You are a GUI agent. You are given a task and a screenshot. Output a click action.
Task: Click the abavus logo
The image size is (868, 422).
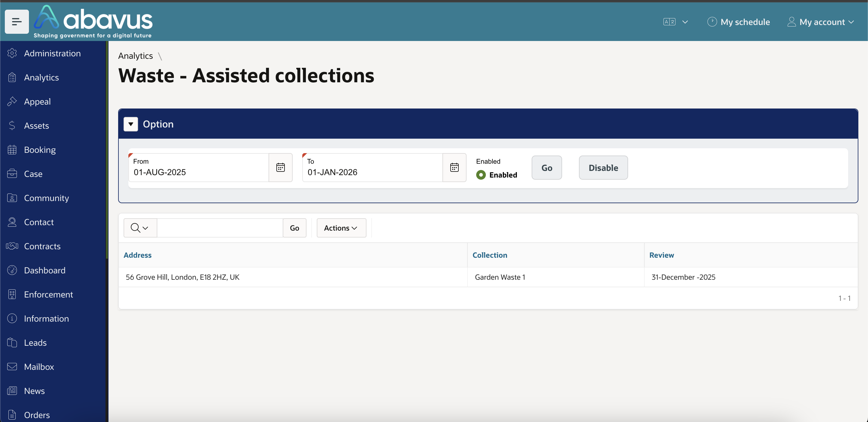coord(93,22)
